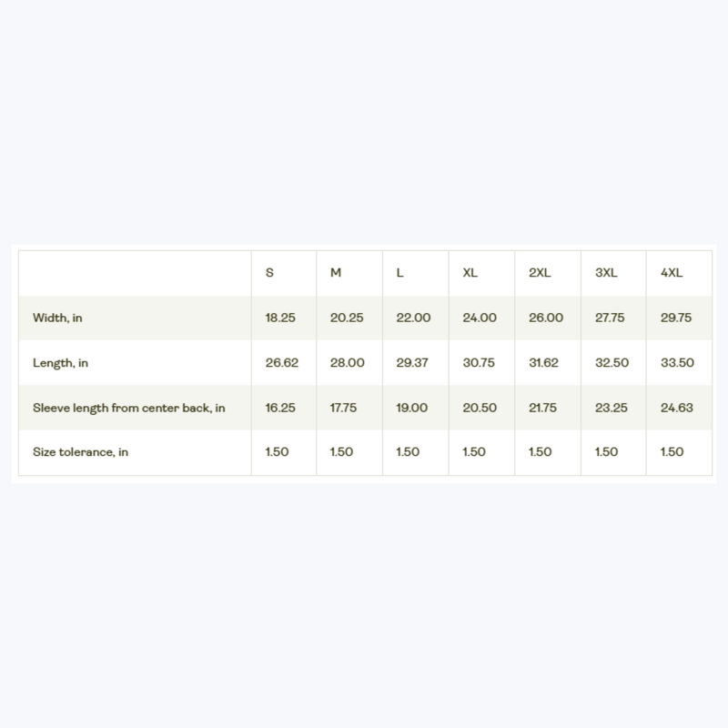Select the L size column header
Screen dimensions: 728x728
pyautogui.click(x=399, y=272)
